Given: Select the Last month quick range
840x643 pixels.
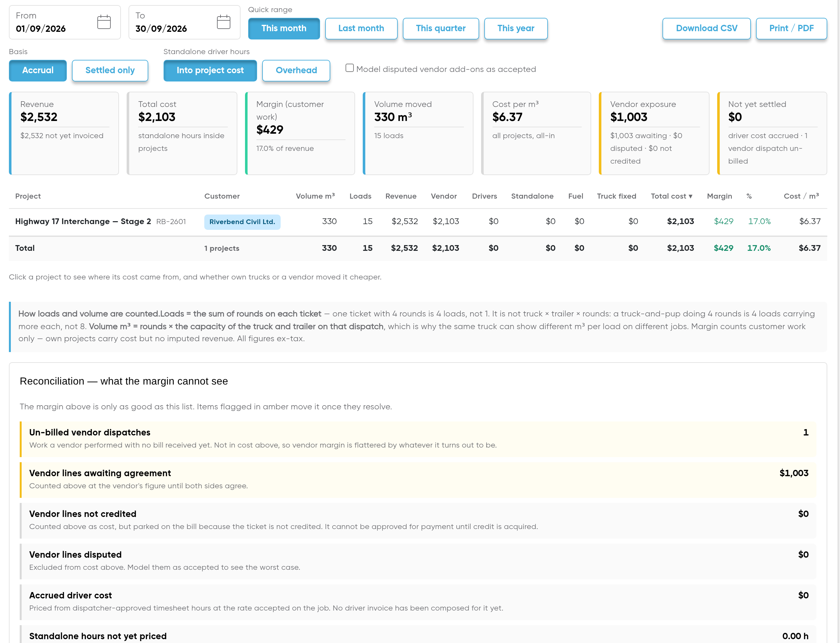Looking at the screenshot, I should 361,28.
